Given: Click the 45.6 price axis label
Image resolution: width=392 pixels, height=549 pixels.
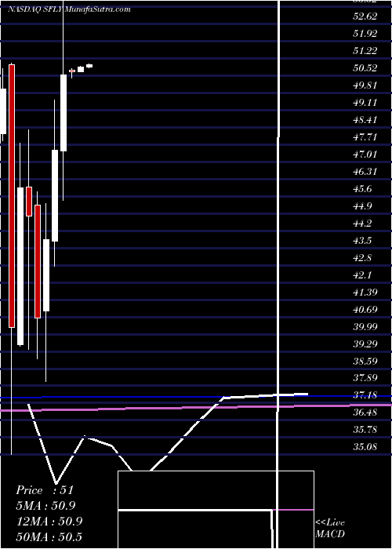Looking at the screenshot, I should pos(362,189).
